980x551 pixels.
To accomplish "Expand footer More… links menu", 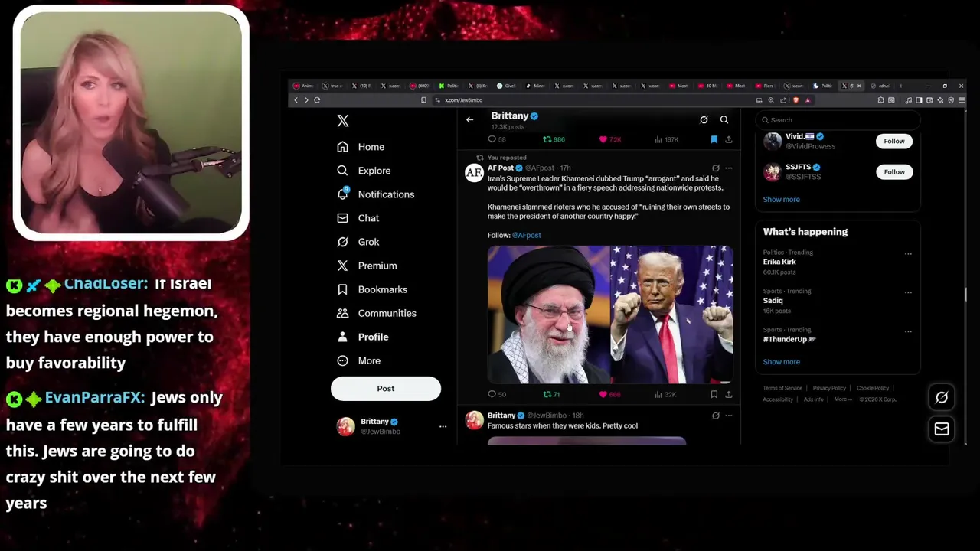I will pos(842,399).
